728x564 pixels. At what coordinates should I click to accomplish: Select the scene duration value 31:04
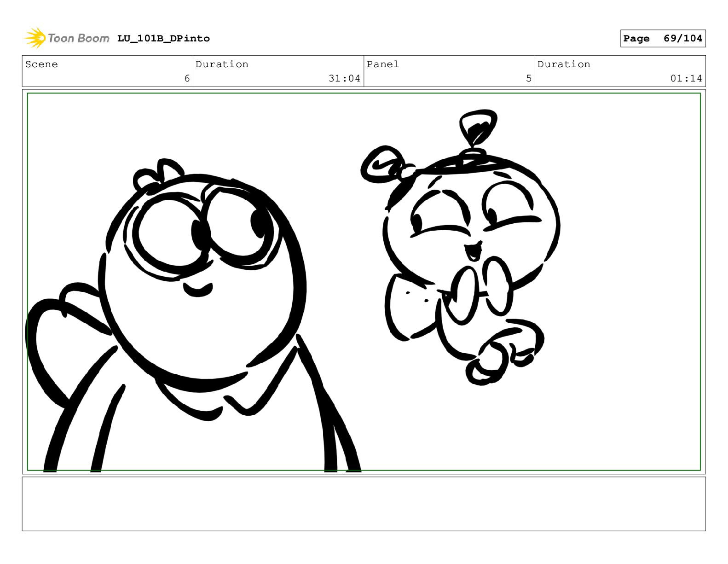tap(344, 79)
